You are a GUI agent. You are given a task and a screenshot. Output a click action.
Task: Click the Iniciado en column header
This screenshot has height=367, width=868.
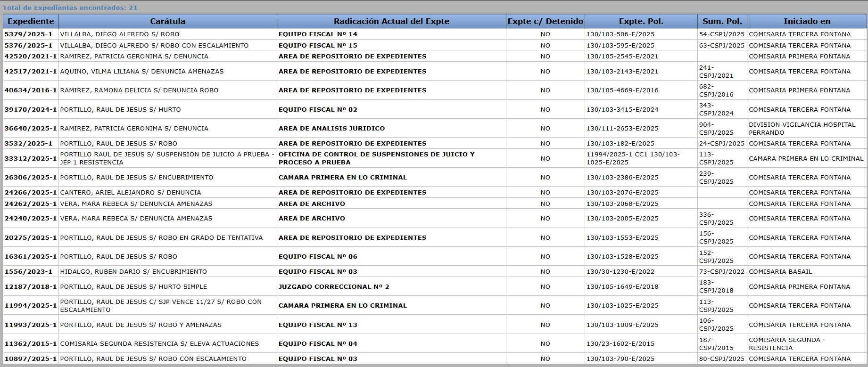[807, 21]
